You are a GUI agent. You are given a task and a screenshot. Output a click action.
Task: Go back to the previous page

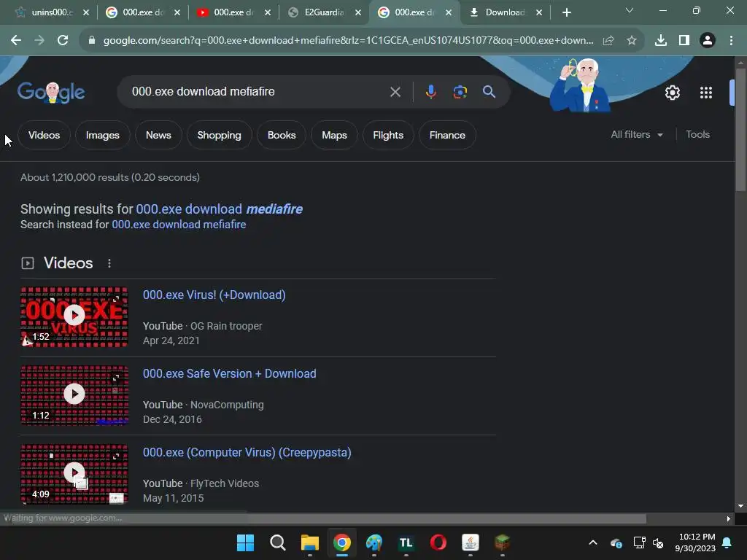16,41
